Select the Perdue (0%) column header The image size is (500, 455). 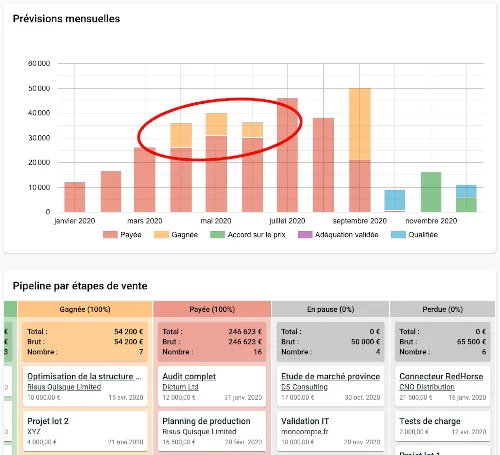click(x=442, y=309)
